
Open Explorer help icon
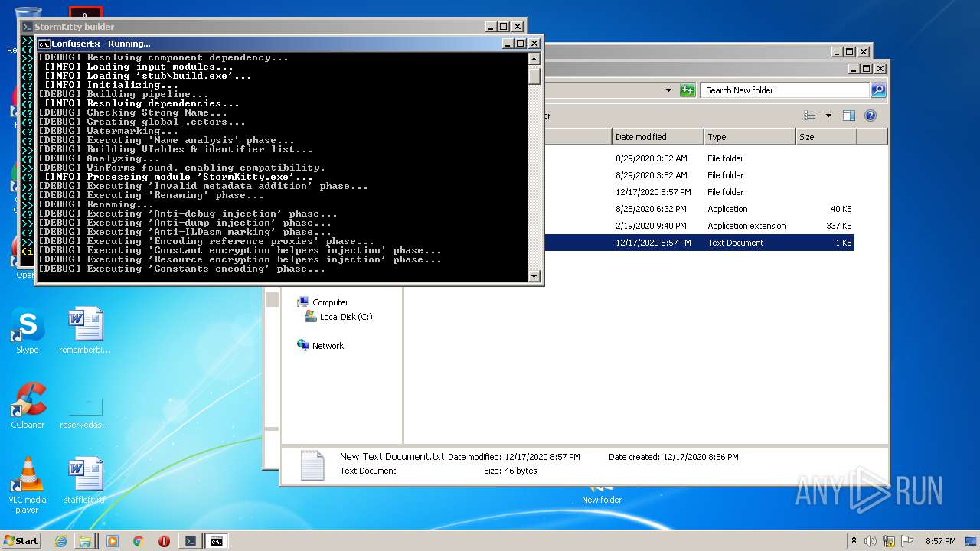870,116
